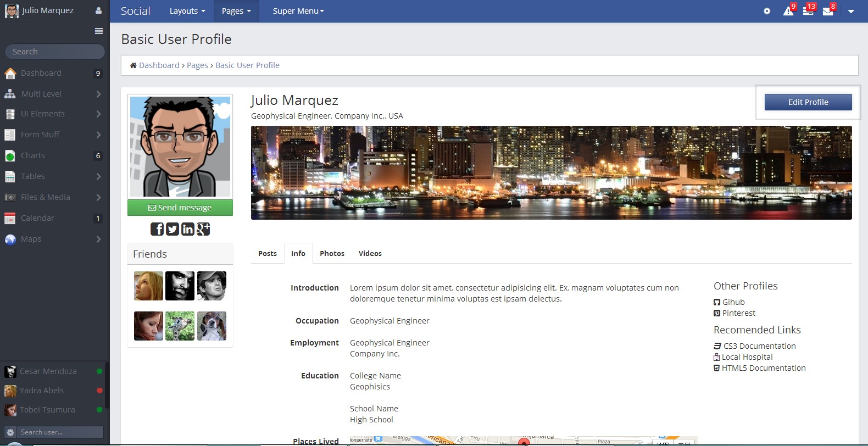The image size is (868, 446).
Task: Click the Search user input field
Action: 60,432
